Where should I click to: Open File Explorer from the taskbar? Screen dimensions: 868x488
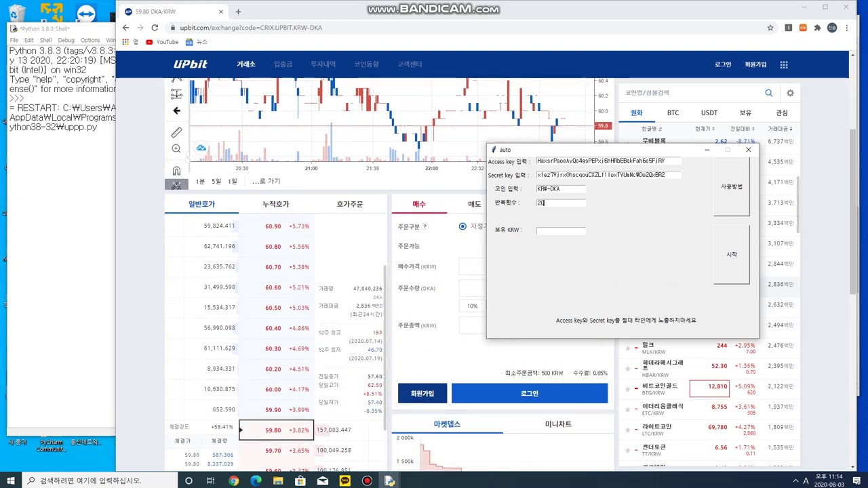point(278,481)
